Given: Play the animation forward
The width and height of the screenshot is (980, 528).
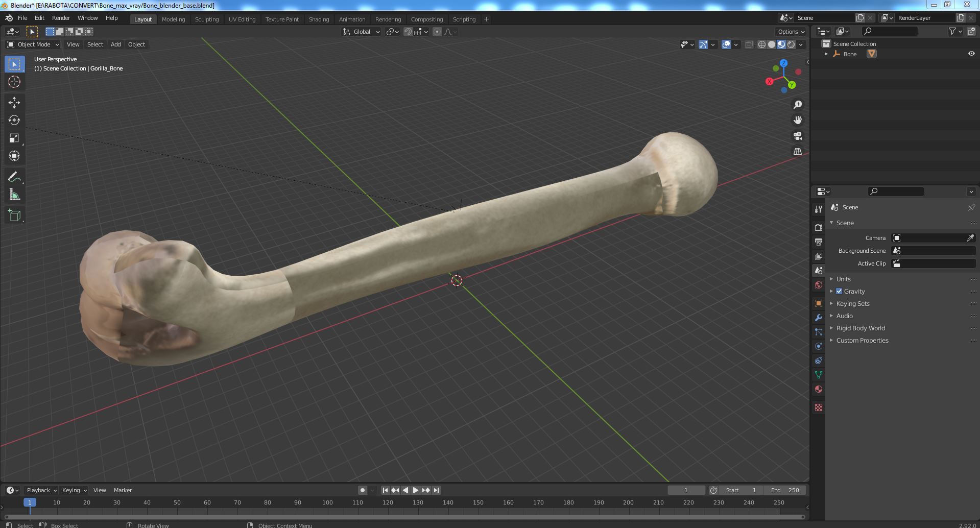Looking at the screenshot, I should (x=416, y=490).
